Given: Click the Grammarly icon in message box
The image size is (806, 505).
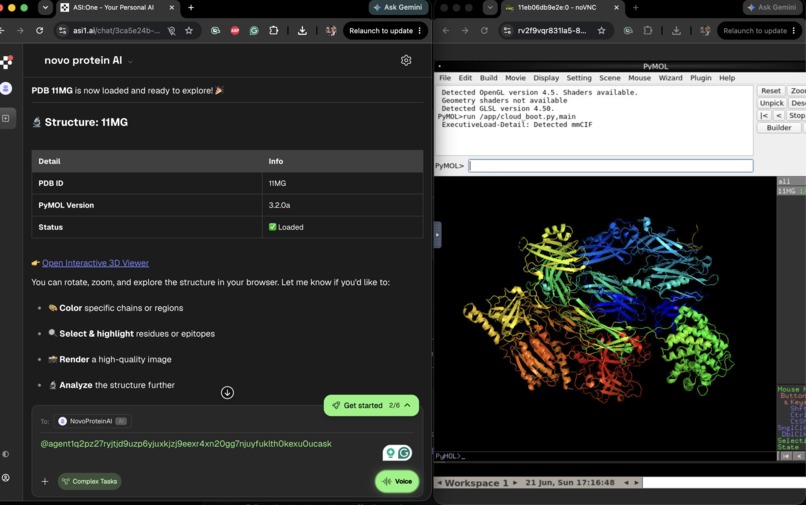Looking at the screenshot, I should [x=405, y=453].
